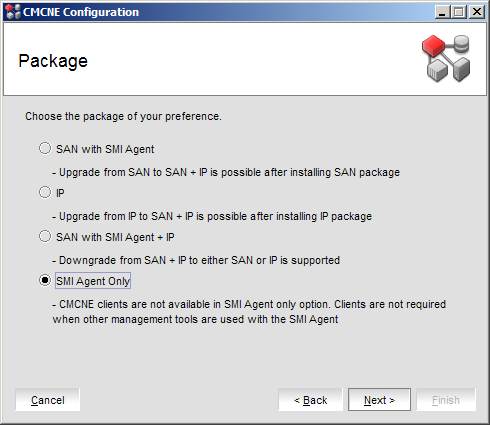Select the SAN with SMI Agent option
Screen dimensions: 490x425
45,148
